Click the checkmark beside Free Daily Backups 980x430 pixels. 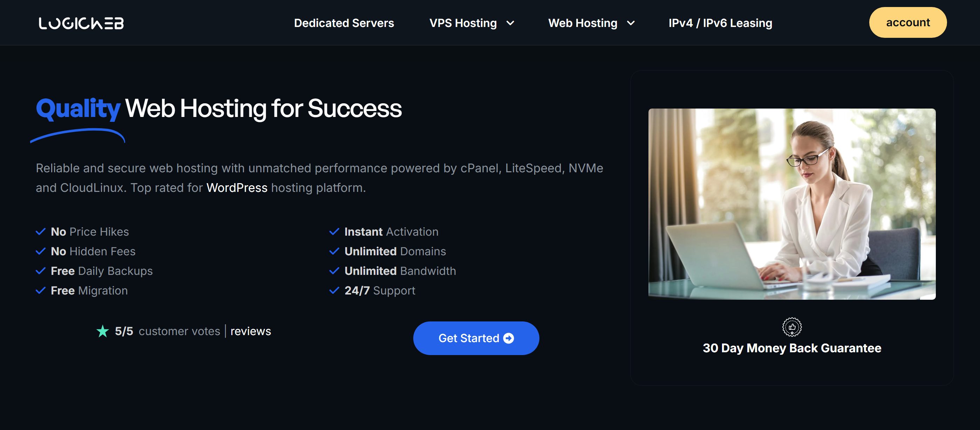41,271
